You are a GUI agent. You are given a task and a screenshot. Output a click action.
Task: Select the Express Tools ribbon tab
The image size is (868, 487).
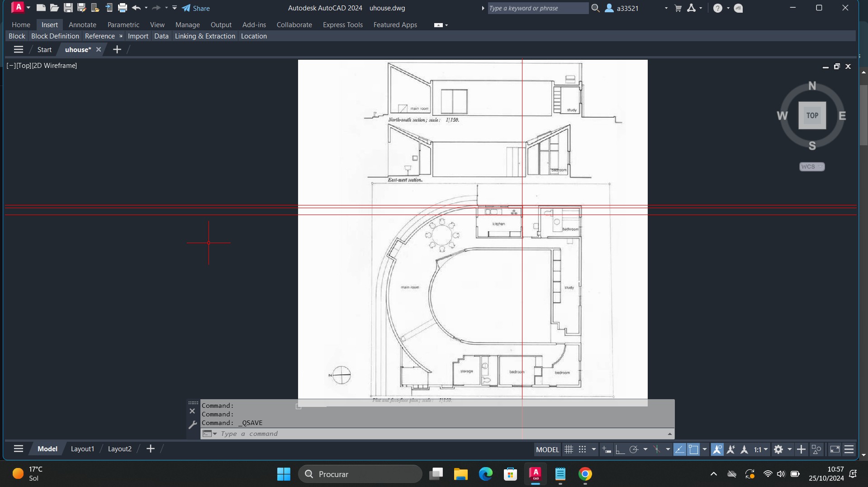(x=342, y=25)
